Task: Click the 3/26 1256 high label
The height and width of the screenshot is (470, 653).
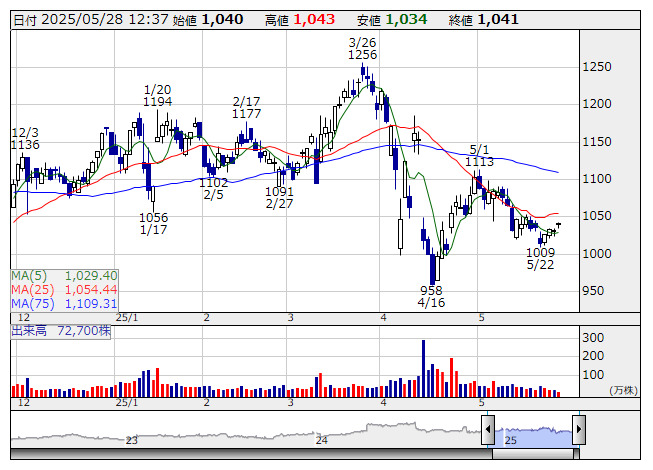Action: tap(362, 49)
